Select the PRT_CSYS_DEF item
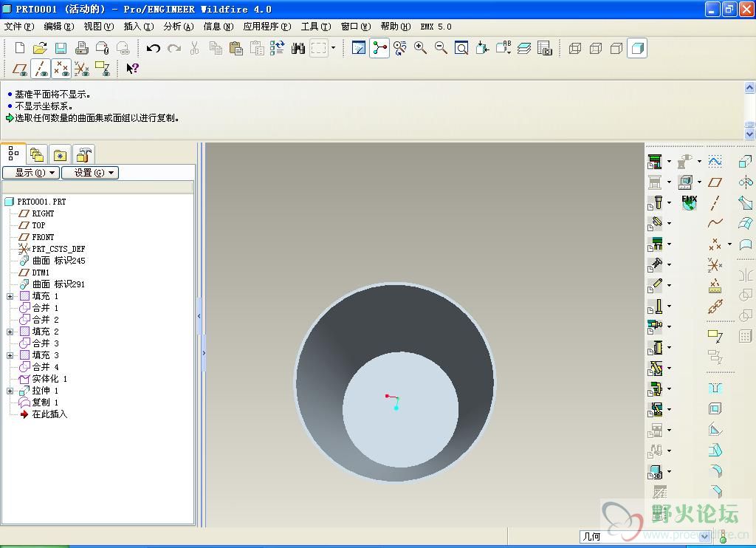Screen dimensions: 756x548 [x=52, y=249]
